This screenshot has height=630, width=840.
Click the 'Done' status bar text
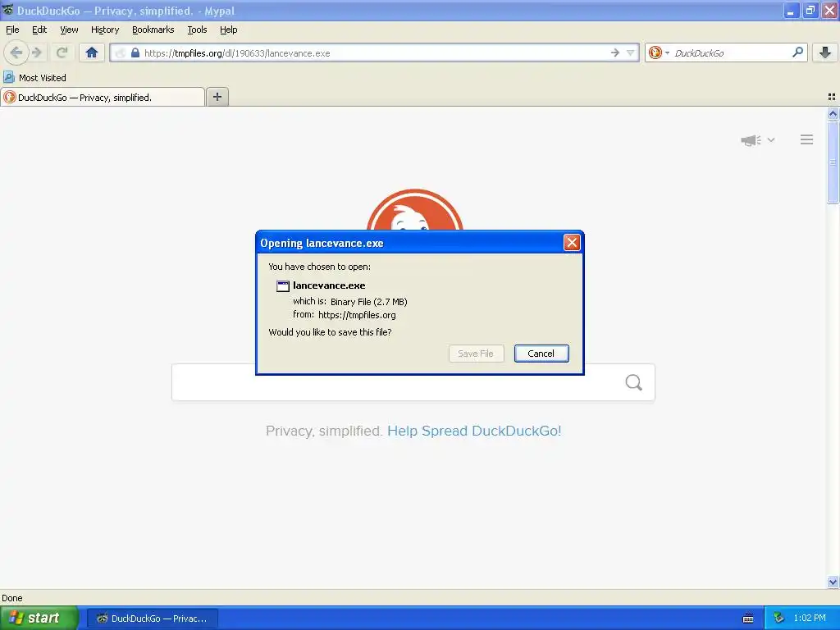pyautogui.click(x=12, y=598)
